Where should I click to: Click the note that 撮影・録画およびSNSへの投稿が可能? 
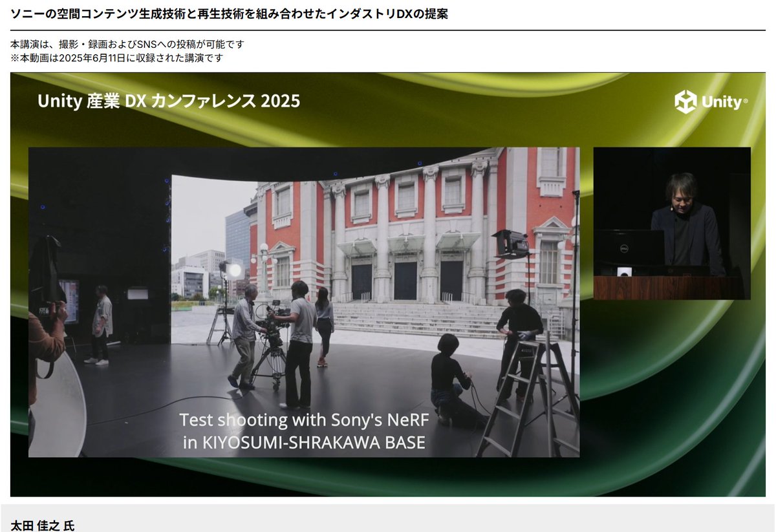128,45
